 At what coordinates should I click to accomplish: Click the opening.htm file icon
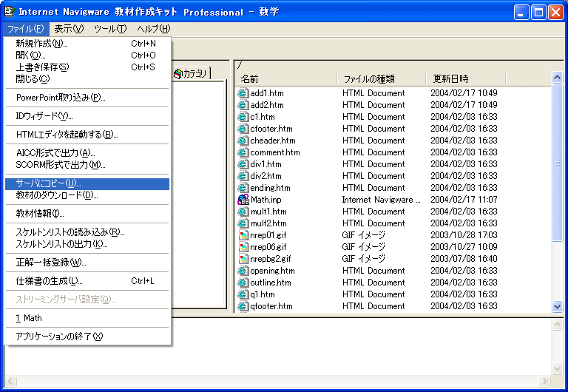click(x=243, y=271)
